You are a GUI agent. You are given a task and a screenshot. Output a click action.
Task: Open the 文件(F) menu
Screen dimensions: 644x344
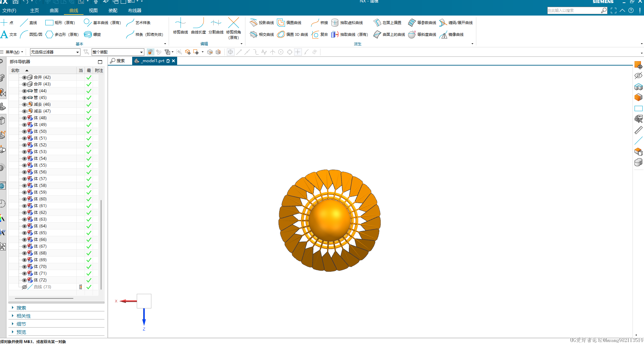(x=9, y=10)
